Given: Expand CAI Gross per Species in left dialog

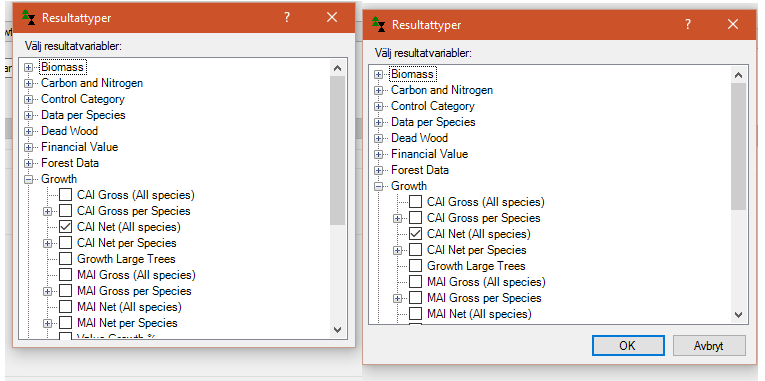Looking at the screenshot, I should pyautogui.click(x=47, y=212).
